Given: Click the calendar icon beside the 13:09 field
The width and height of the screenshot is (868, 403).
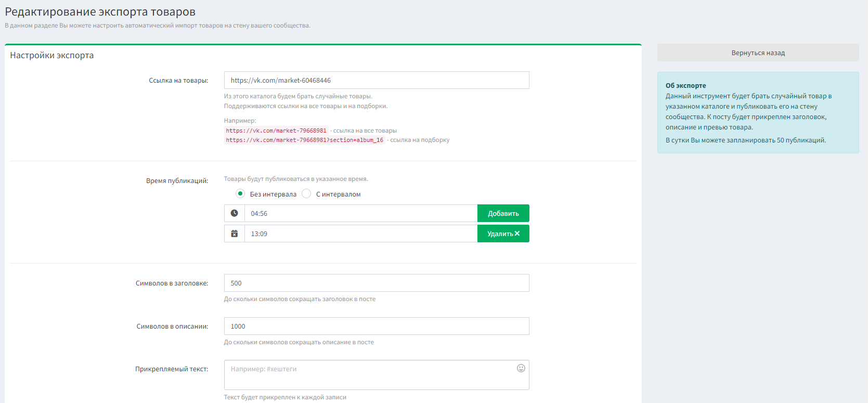Looking at the screenshot, I should pos(235,234).
